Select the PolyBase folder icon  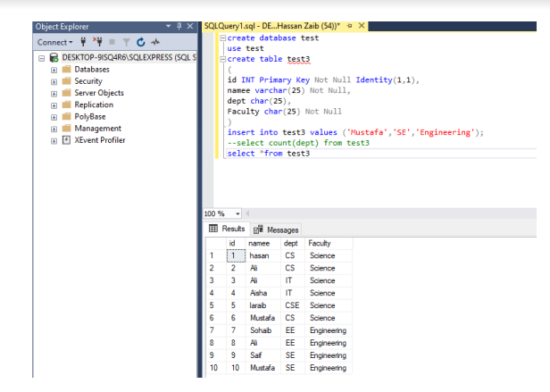tap(67, 116)
